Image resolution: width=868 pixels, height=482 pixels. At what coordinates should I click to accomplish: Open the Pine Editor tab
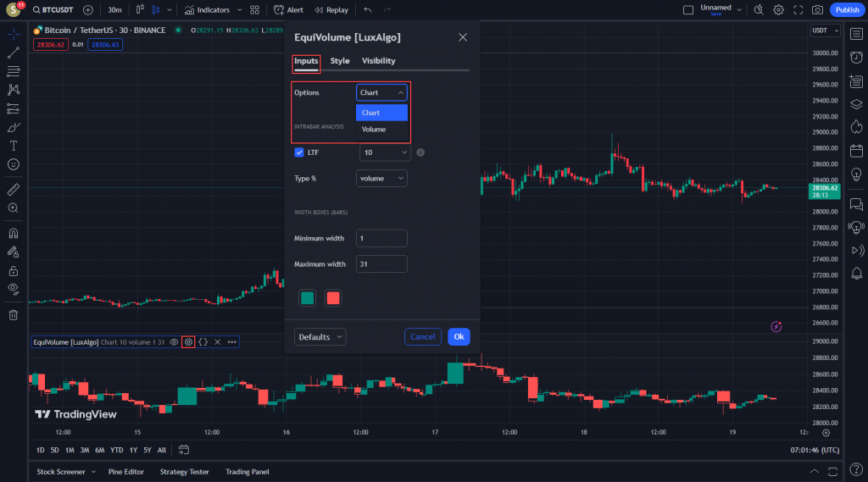[126, 472]
